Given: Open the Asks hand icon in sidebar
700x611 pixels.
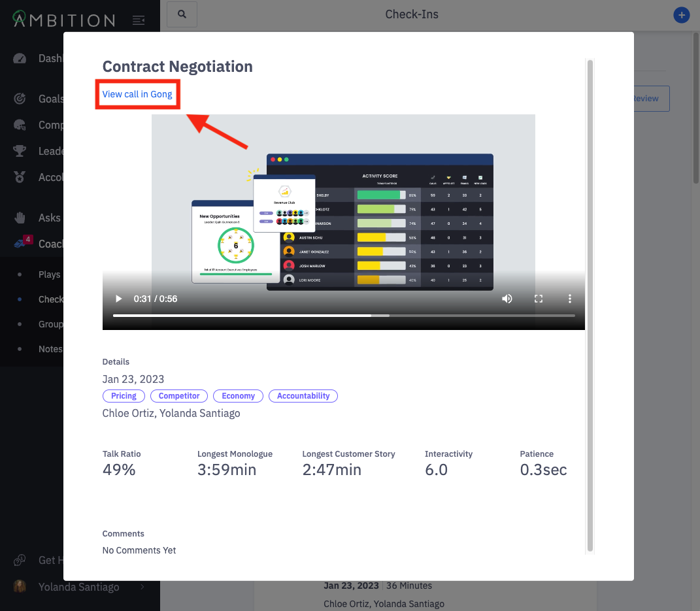Looking at the screenshot, I should [x=20, y=218].
